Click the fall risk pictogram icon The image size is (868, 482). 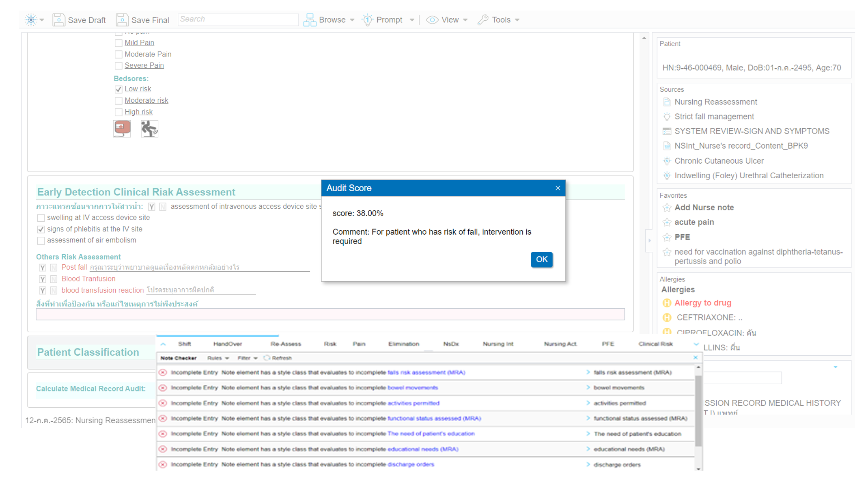coord(149,129)
